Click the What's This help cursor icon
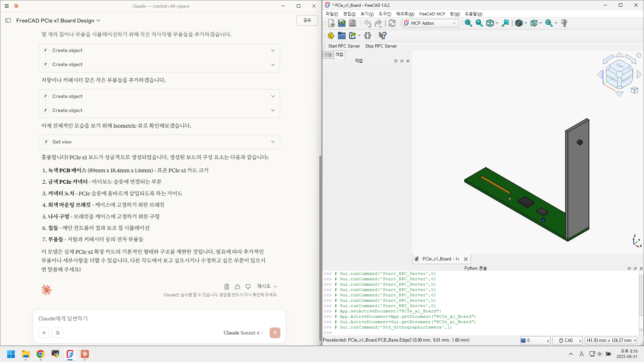This screenshot has height=362, width=644. point(382,36)
